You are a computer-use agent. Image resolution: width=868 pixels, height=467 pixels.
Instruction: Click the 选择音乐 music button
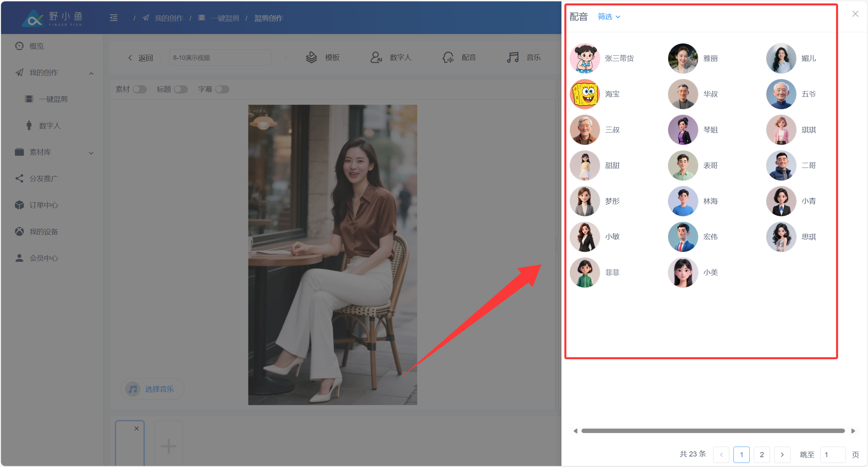(152, 389)
